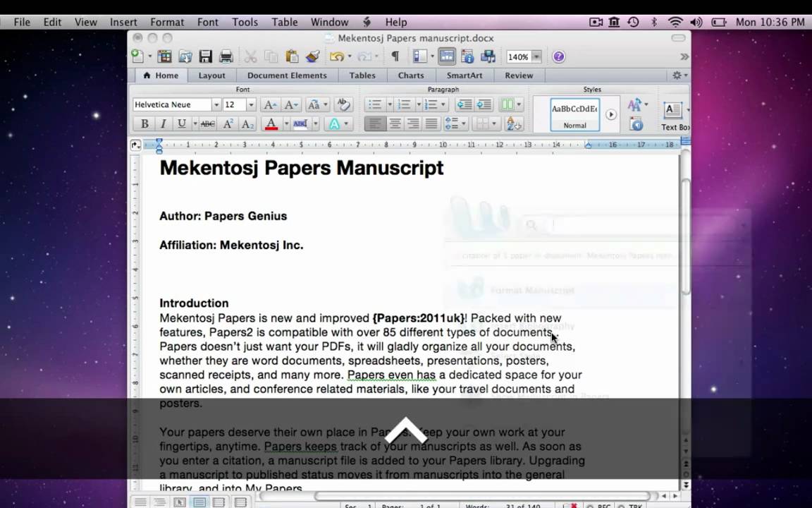Open the font size dropdown

[251, 104]
